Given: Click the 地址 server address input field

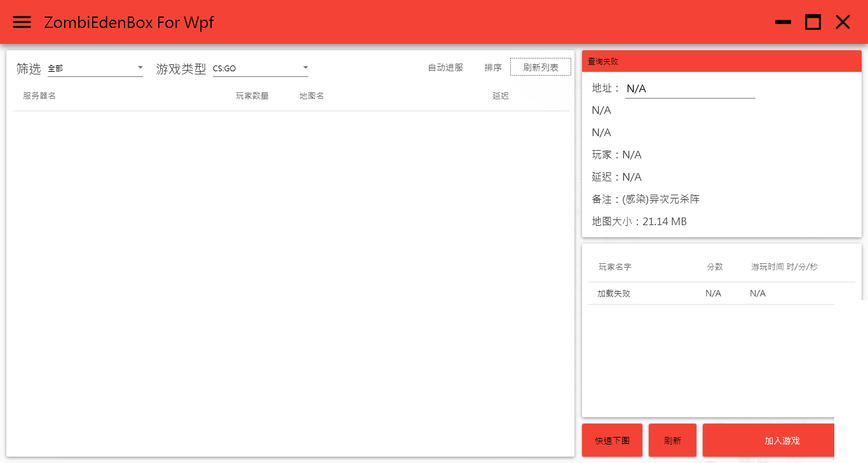Looking at the screenshot, I should (x=690, y=89).
